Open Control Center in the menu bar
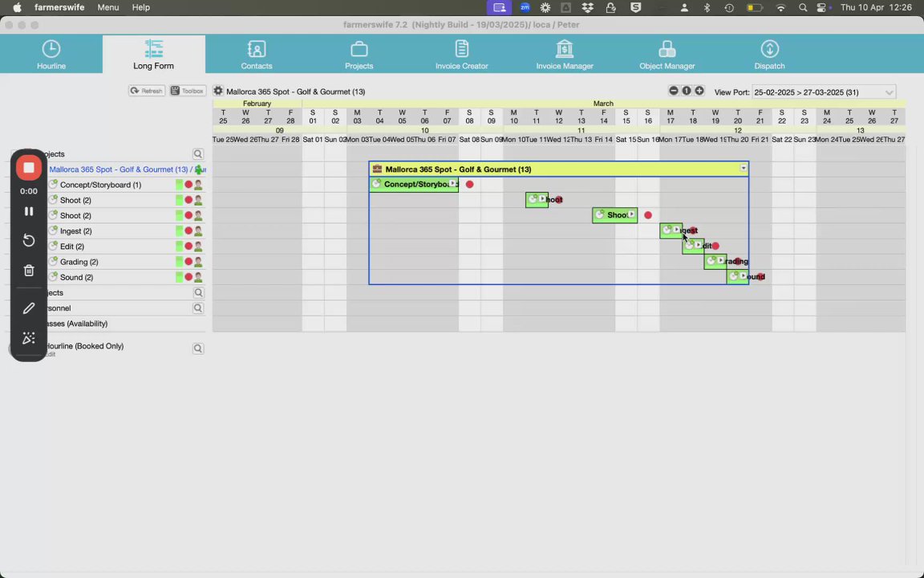The width and height of the screenshot is (924, 578). tap(821, 8)
